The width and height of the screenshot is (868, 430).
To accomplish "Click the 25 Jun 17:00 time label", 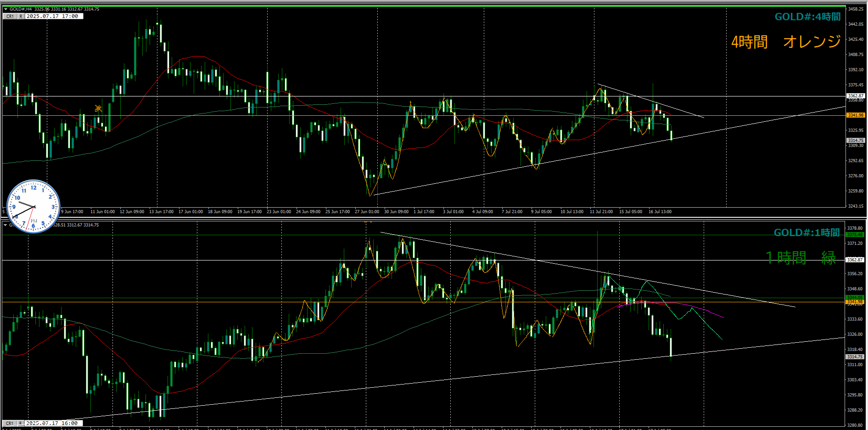I will click(337, 212).
